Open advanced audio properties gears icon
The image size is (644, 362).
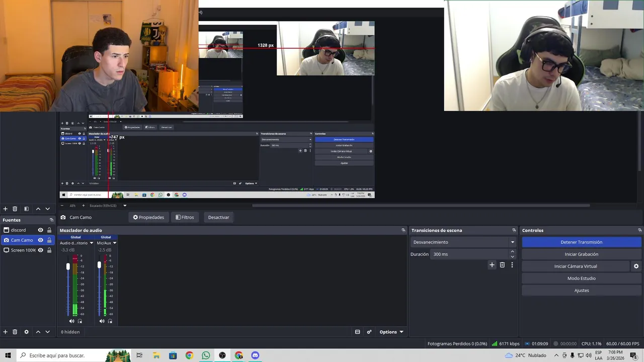pos(369,332)
